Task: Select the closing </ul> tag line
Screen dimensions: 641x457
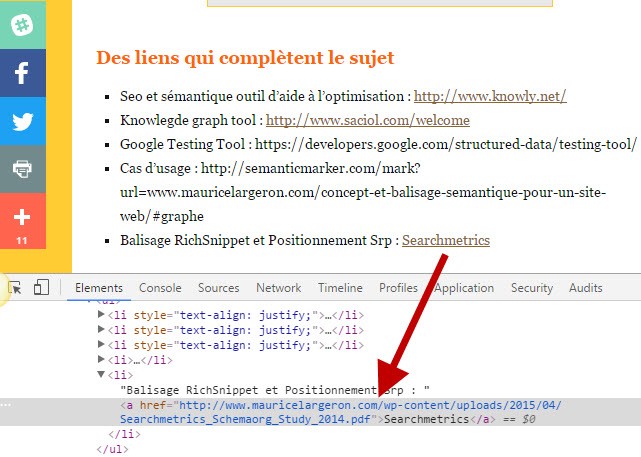Action: coord(112,449)
